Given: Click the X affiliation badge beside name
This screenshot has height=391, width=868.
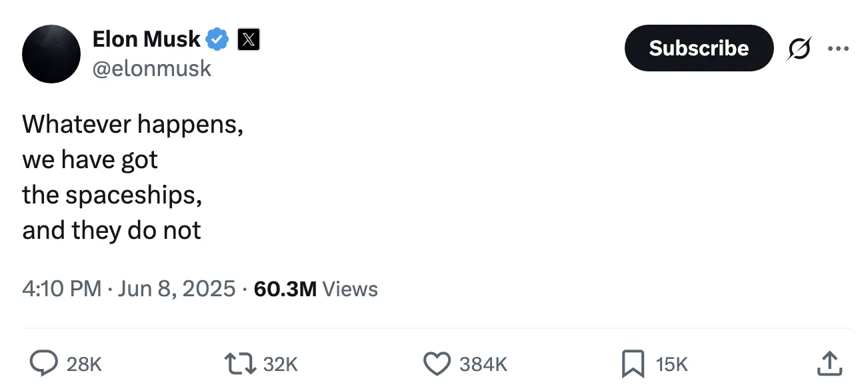Looking at the screenshot, I should click(x=249, y=40).
